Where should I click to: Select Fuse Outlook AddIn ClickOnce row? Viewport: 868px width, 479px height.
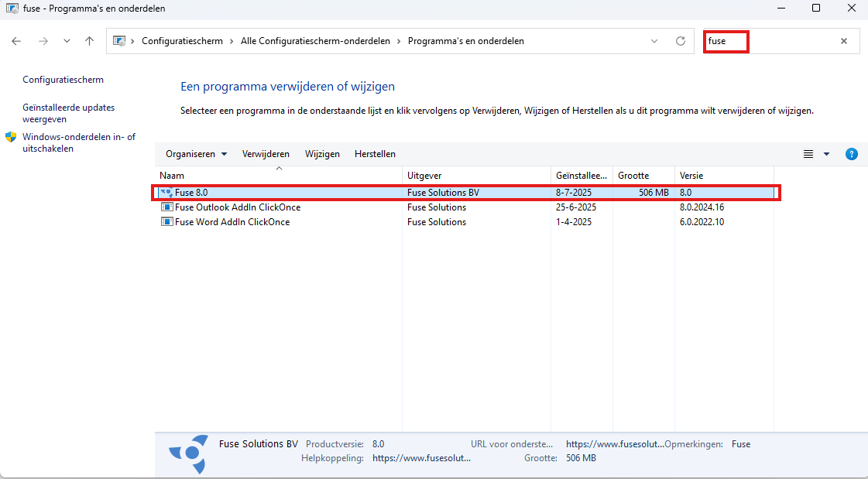pos(465,207)
